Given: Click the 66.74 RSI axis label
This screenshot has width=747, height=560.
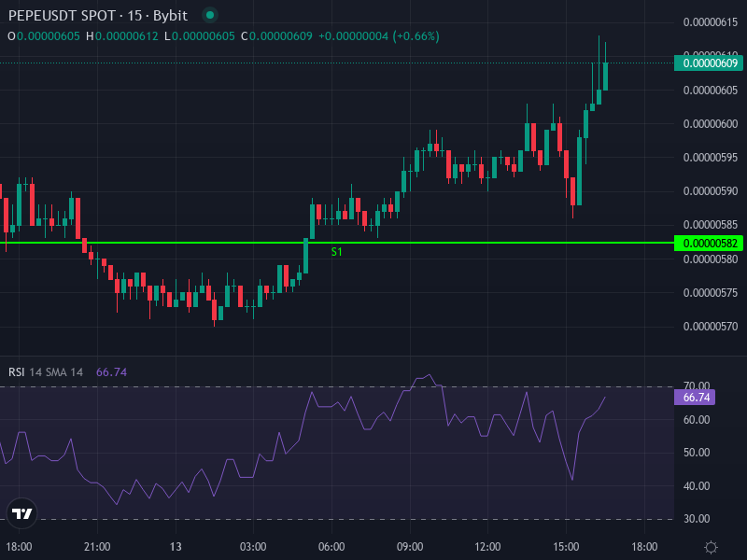Looking at the screenshot, I should [x=695, y=398].
